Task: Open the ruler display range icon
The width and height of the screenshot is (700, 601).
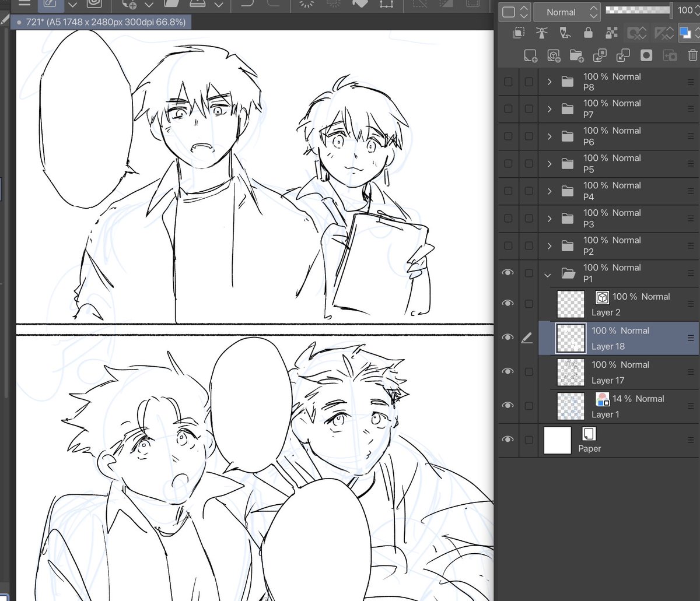Action: pyautogui.click(x=663, y=33)
